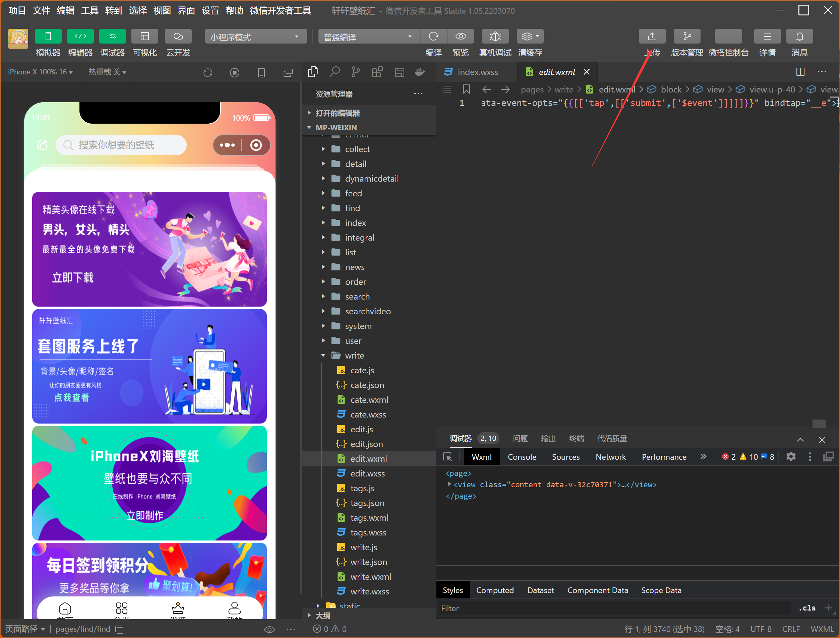Screen dimensions: 840x638
Task: Collapse the MP-WEIXIN project section
Action: (x=369, y=128)
